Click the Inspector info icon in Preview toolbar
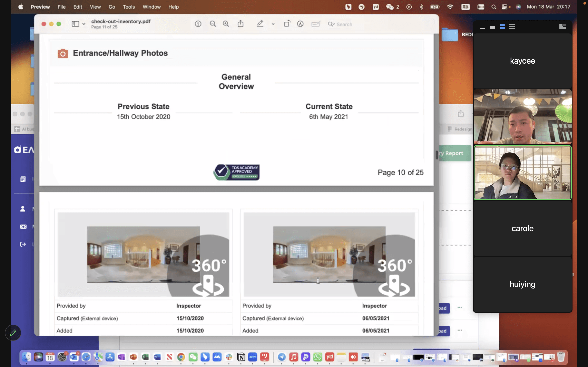The height and width of the screenshot is (367, 588). (x=198, y=24)
